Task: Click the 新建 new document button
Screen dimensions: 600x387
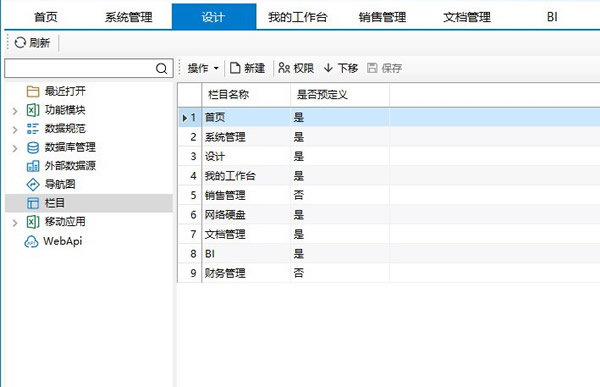Action: pos(247,68)
